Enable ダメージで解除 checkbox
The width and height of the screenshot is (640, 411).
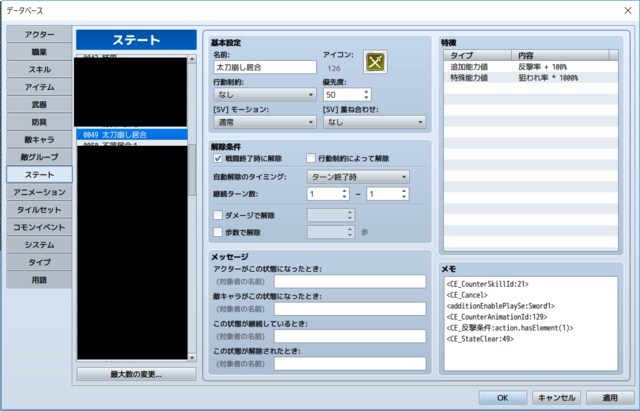coord(218,215)
